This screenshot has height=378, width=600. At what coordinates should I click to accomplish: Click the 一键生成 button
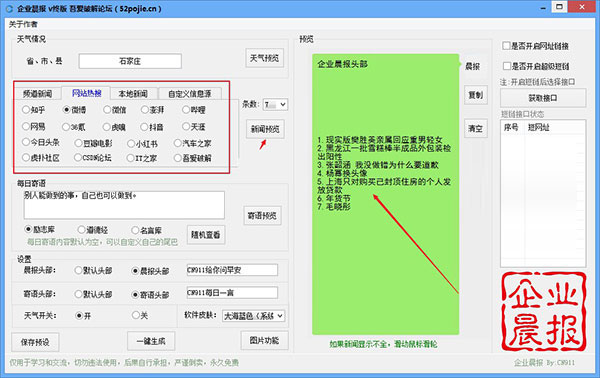[x=151, y=341]
